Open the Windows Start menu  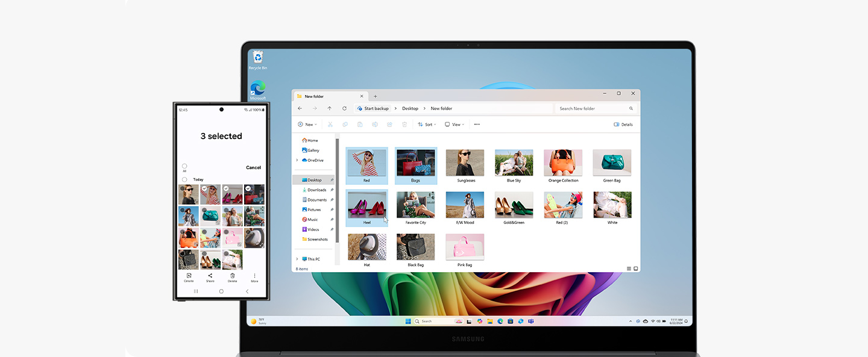408,321
